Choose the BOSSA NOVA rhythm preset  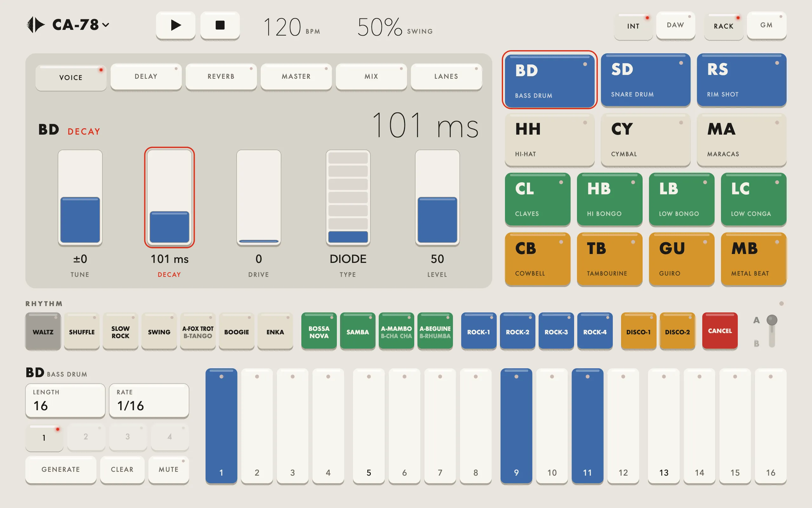[x=319, y=331]
